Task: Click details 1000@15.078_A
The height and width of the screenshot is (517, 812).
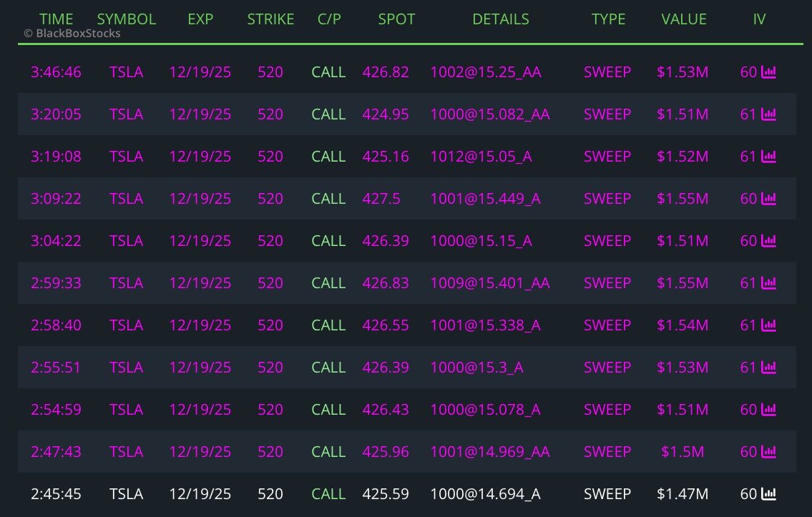Action: (485, 409)
